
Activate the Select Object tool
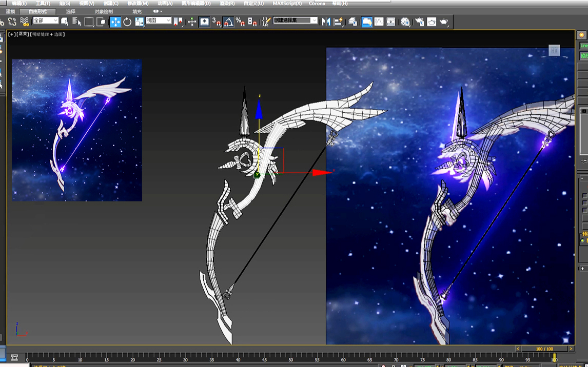click(x=65, y=22)
